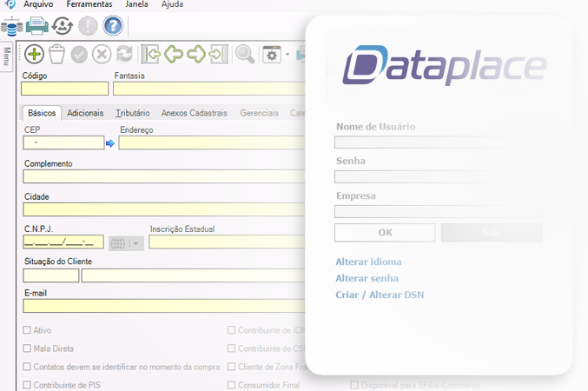Click the E-mail input field

164,306
